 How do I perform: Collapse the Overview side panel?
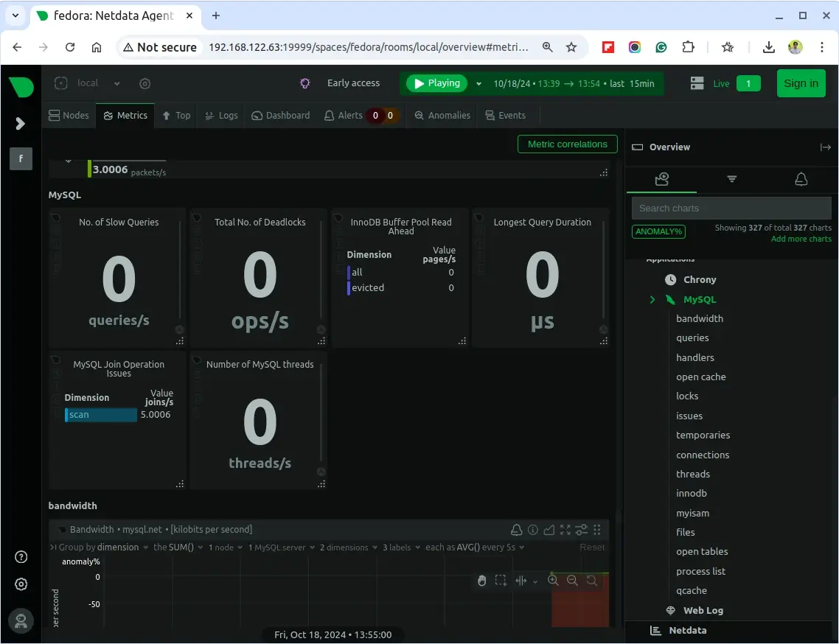point(825,147)
